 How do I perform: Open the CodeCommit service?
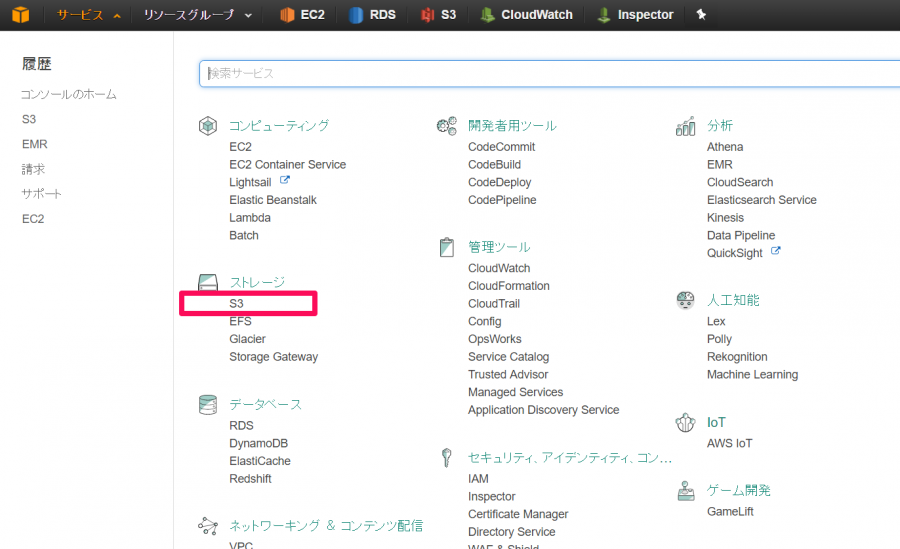pos(501,147)
